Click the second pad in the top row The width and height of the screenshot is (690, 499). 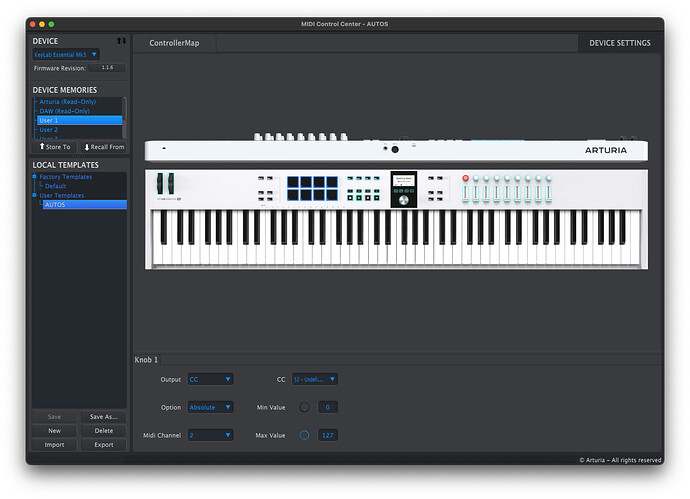click(x=306, y=182)
